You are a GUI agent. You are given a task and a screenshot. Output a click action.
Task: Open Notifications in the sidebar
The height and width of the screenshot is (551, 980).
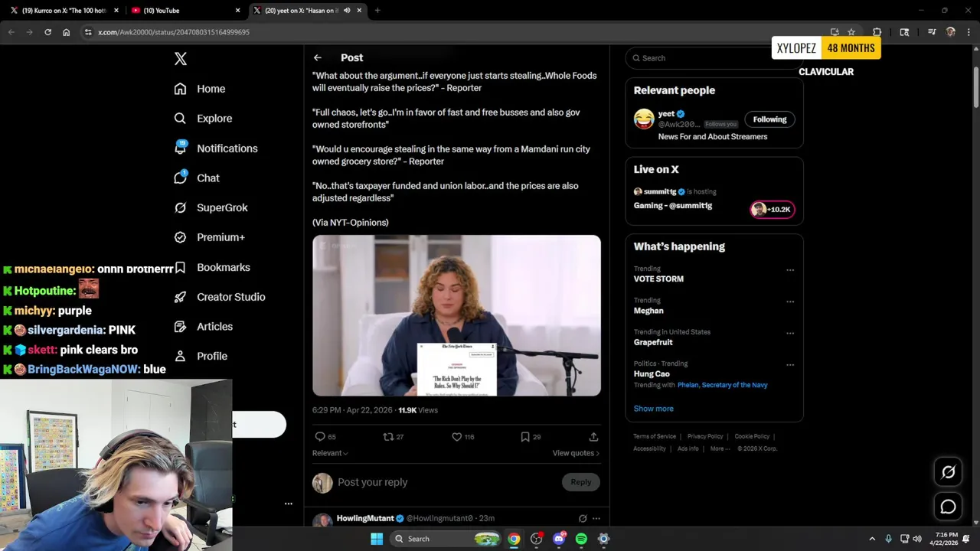click(216, 148)
